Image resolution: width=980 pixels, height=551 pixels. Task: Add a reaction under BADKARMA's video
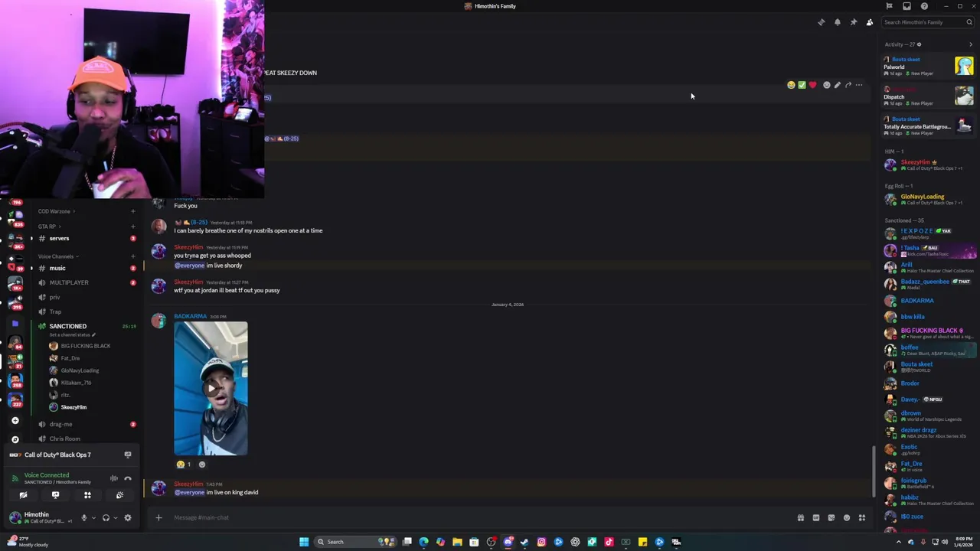pos(202,465)
